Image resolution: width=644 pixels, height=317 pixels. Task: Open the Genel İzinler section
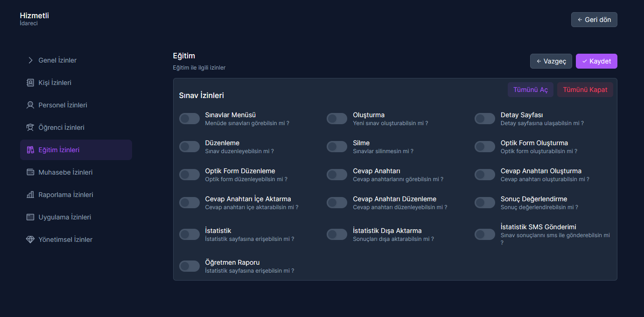tap(76, 60)
